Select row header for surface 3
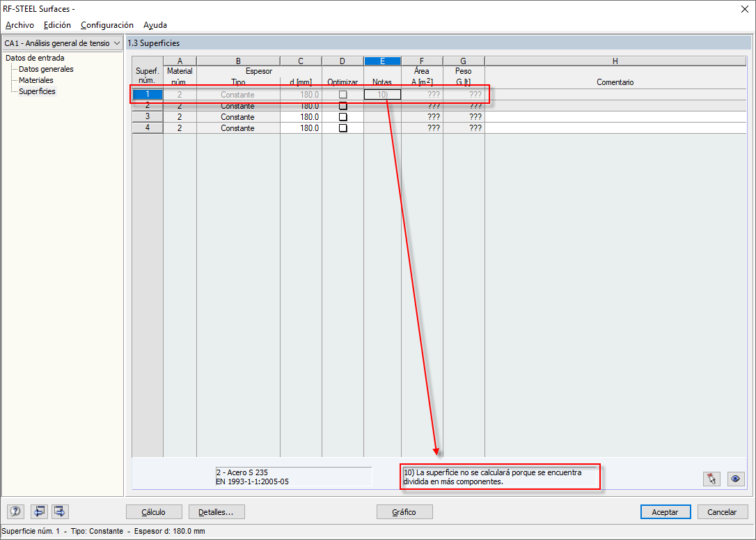The width and height of the screenshot is (756, 540). click(x=148, y=117)
